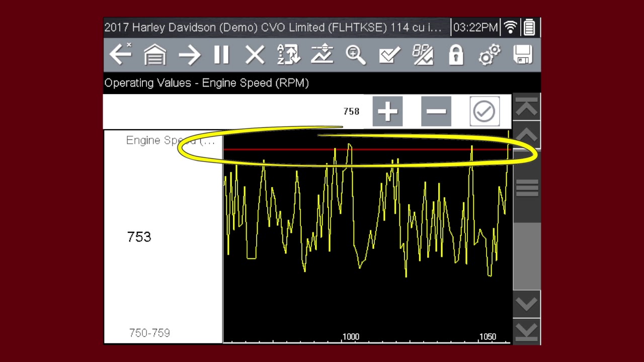644x362 pixels.
Task: Jump to top of data list
Action: point(527,107)
